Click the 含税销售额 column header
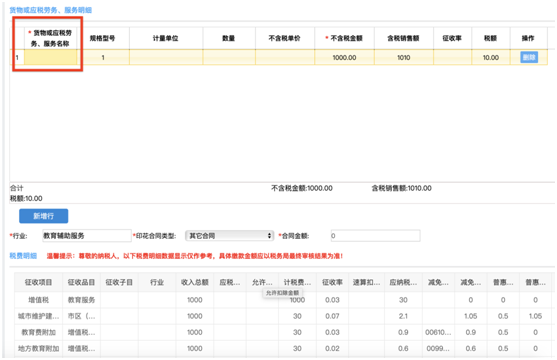The width and height of the screenshot is (557, 360). (404, 38)
